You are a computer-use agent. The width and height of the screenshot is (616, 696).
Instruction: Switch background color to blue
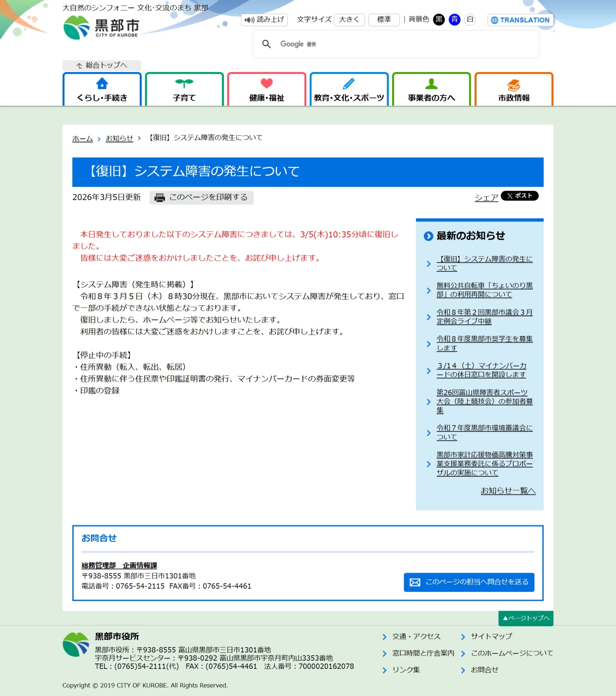[455, 20]
